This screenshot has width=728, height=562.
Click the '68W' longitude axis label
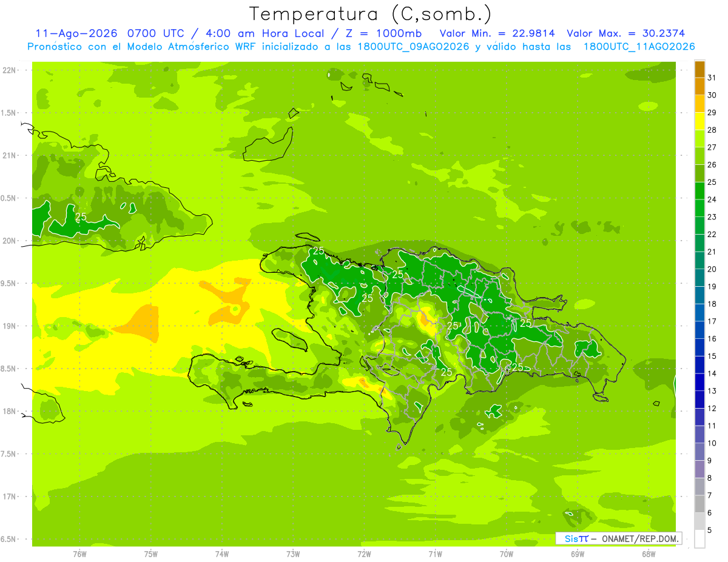649,554
